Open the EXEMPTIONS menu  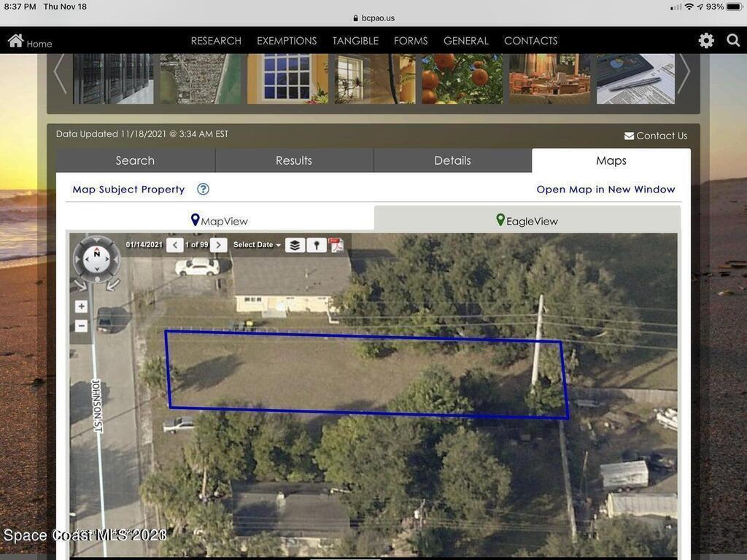[x=287, y=41]
